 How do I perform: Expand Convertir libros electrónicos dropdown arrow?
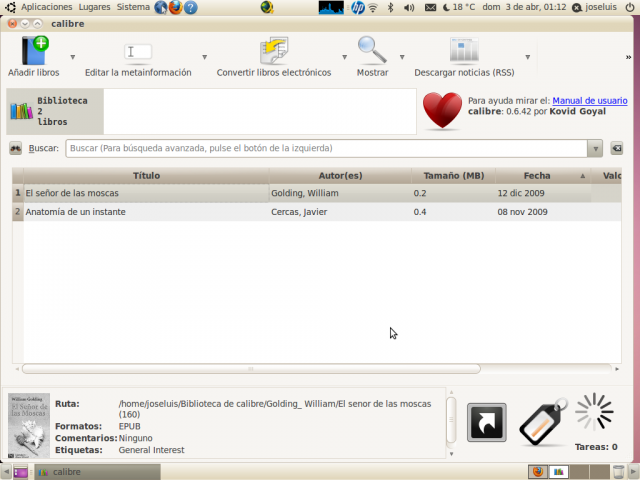point(344,57)
